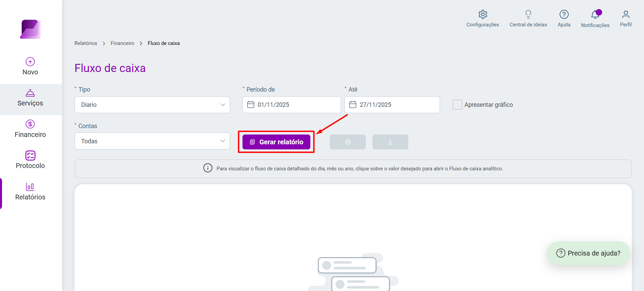Open the Financeiro dollar icon
The image size is (644, 291).
30,124
